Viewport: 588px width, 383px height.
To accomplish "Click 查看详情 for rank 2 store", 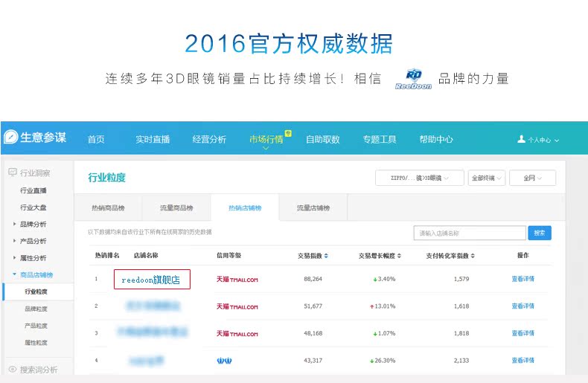I will coord(523,306).
